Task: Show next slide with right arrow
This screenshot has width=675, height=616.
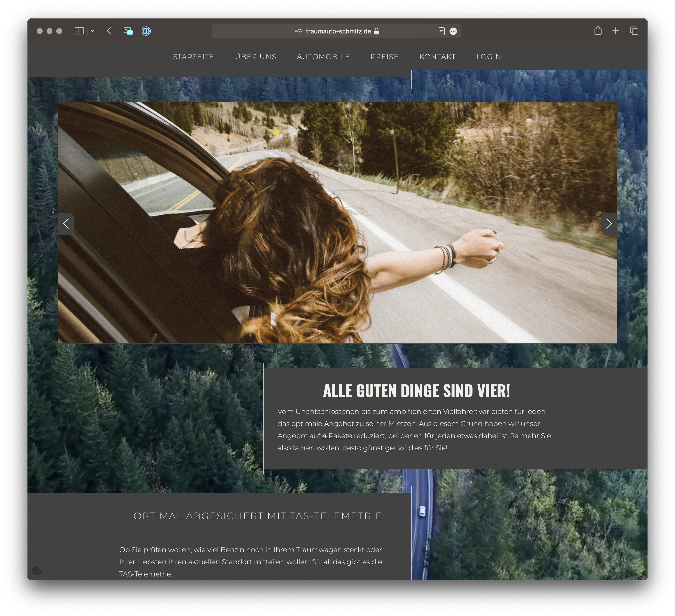Action: [609, 224]
